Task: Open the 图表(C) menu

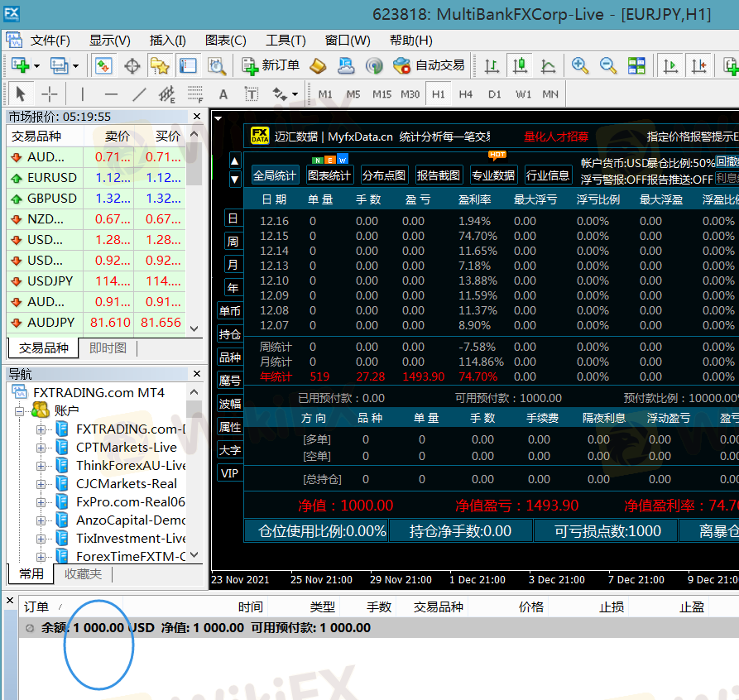Action: tap(225, 41)
